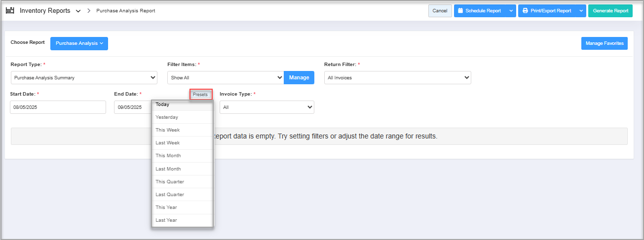Expand the Invoice Type dropdown
The height and width of the screenshot is (240, 644).
click(266, 107)
